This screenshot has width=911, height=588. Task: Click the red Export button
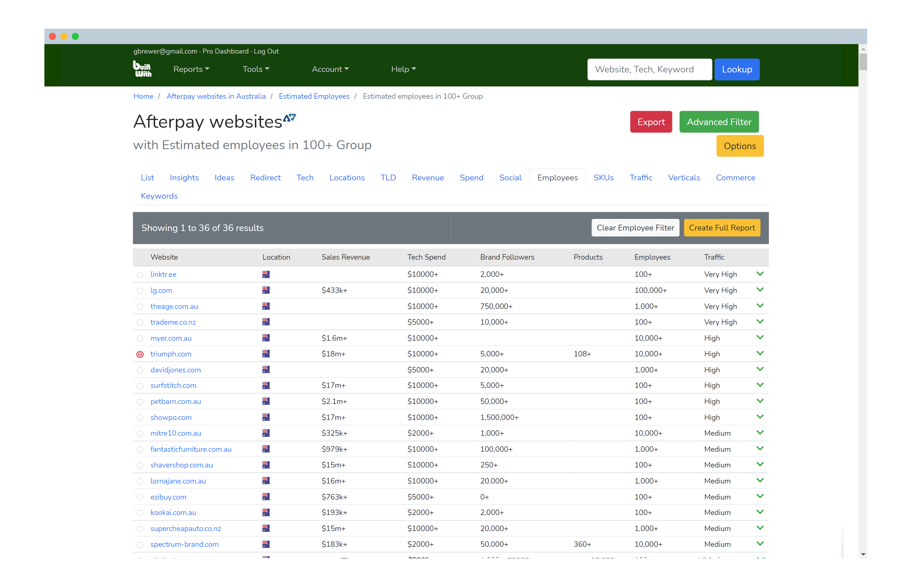click(x=651, y=122)
